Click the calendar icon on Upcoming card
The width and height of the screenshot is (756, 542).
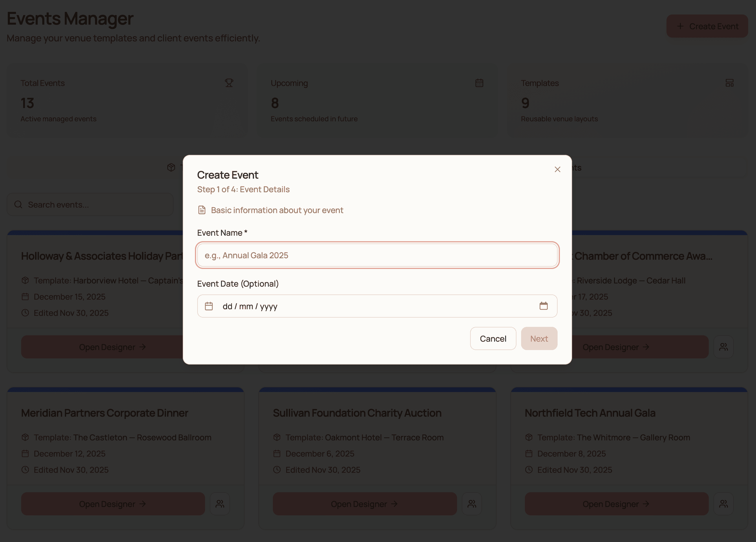tap(479, 83)
